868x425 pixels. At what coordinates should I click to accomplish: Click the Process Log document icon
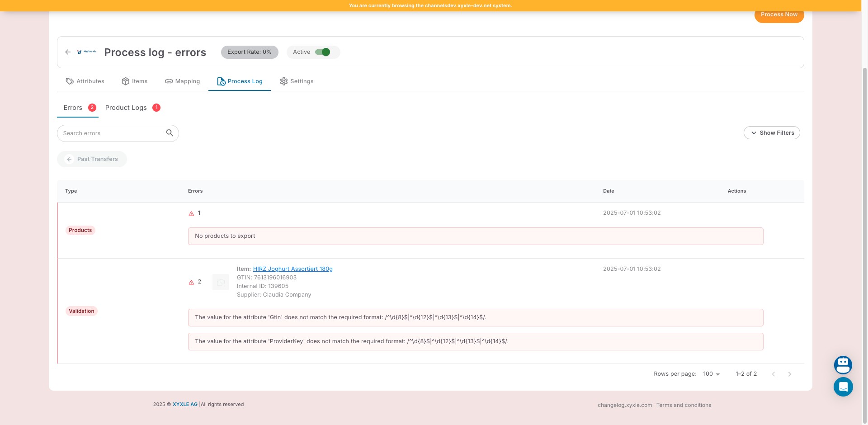222,81
